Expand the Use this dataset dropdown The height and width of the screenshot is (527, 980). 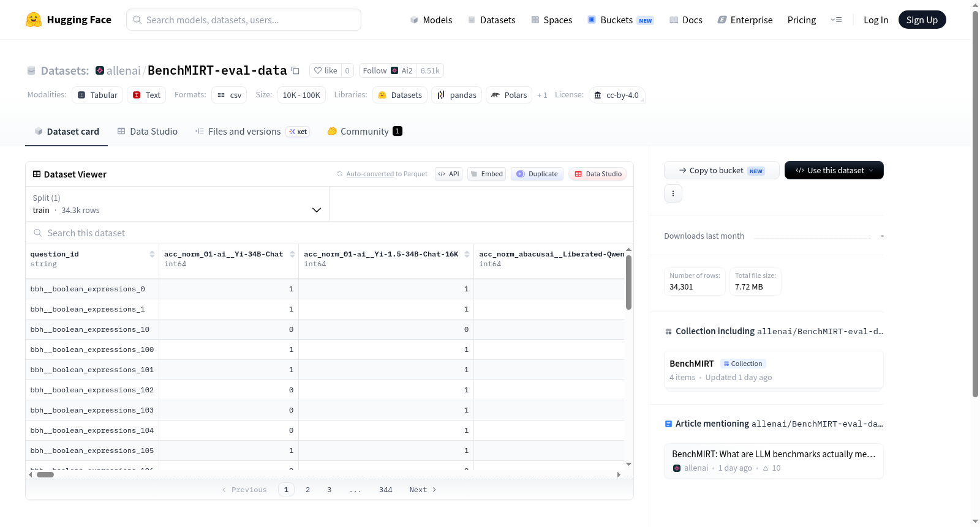click(x=834, y=170)
